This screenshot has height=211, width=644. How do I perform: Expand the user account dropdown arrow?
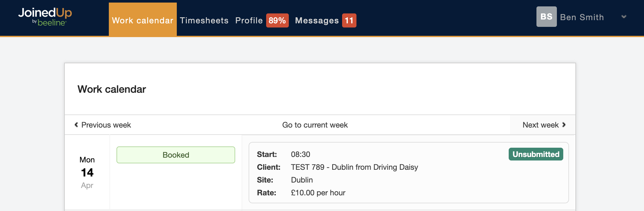[624, 17]
